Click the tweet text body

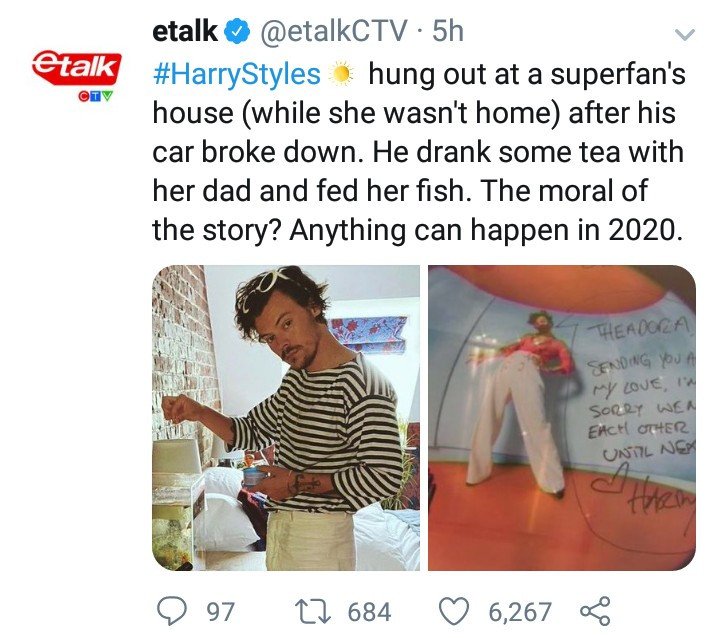(x=419, y=152)
